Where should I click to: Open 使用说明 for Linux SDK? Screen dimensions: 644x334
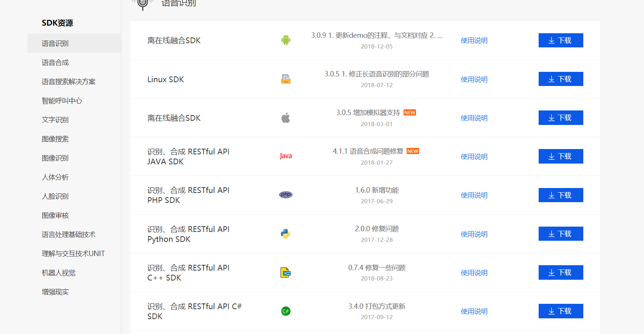(x=474, y=79)
